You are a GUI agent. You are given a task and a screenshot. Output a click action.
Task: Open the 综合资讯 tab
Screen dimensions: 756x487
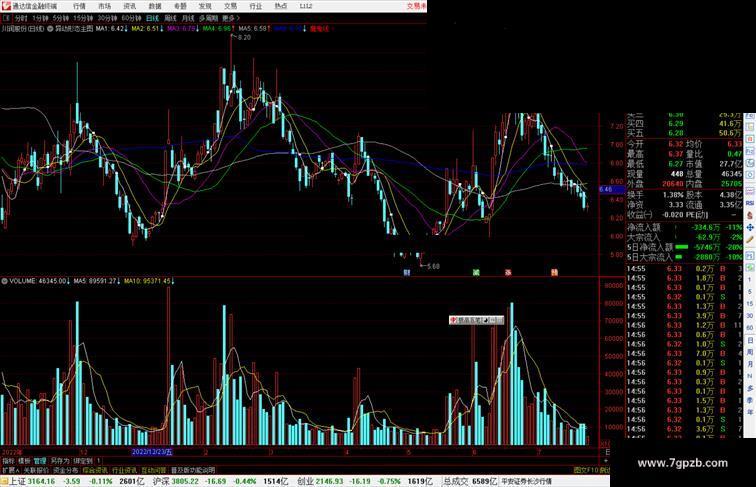tap(95, 470)
